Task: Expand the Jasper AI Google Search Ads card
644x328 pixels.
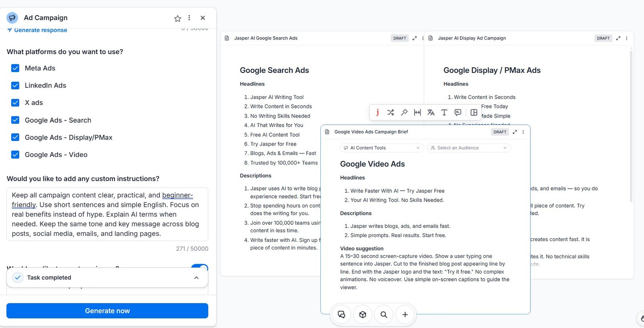Action: point(415,38)
